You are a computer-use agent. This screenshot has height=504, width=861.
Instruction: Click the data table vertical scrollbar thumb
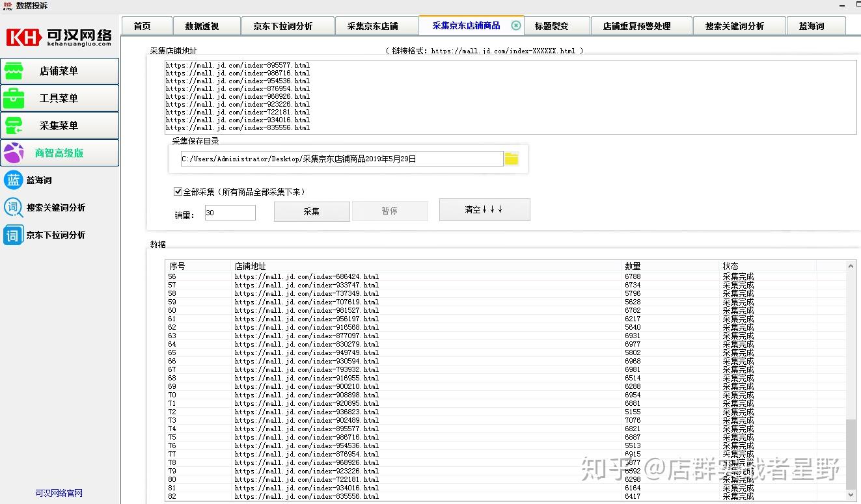click(x=851, y=454)
